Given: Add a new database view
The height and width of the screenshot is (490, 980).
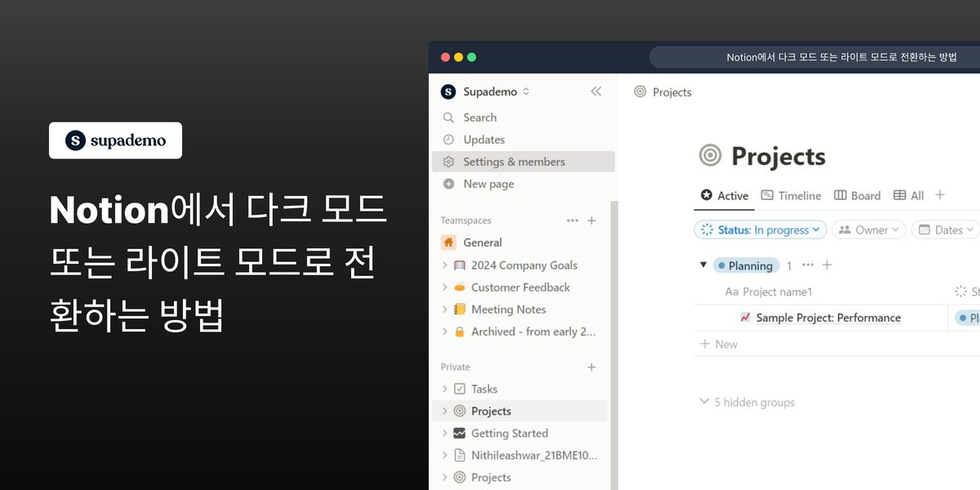Looking at the screenshot, I should coord(940,195).
